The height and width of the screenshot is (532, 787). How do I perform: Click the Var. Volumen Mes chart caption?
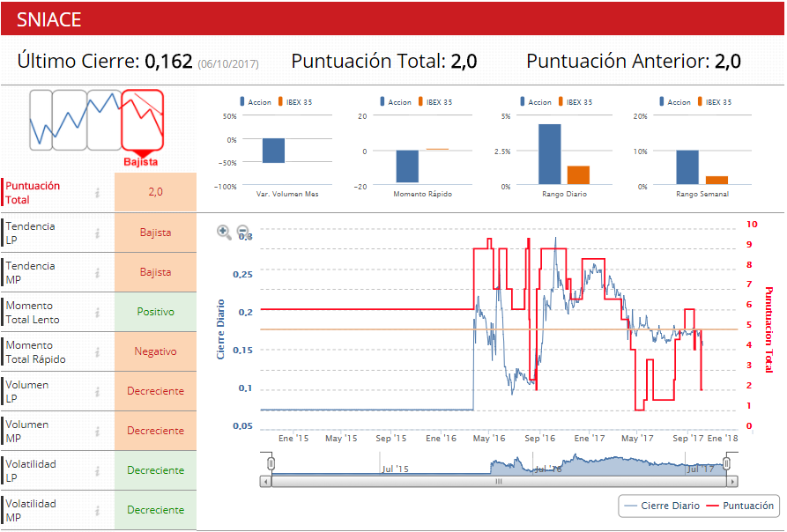coord(287,194)
